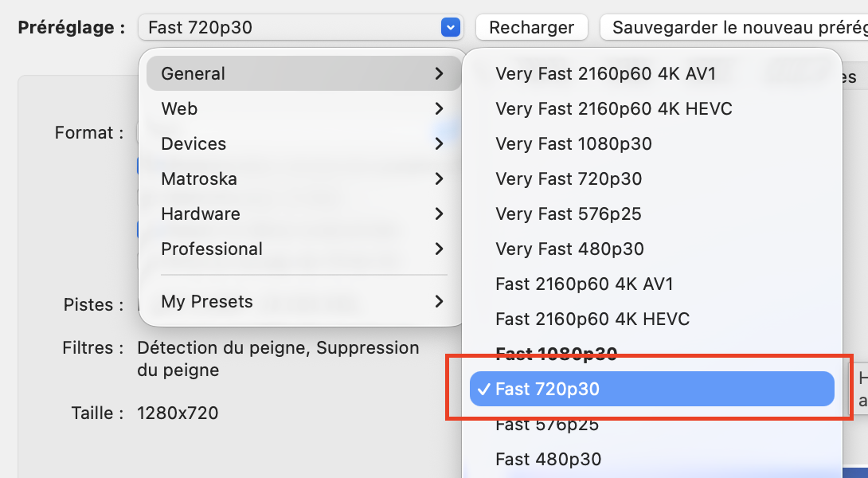The height and width of the screenshot is (478, 868).
Task: Click the Recharger button
Action: pos(531,28)
